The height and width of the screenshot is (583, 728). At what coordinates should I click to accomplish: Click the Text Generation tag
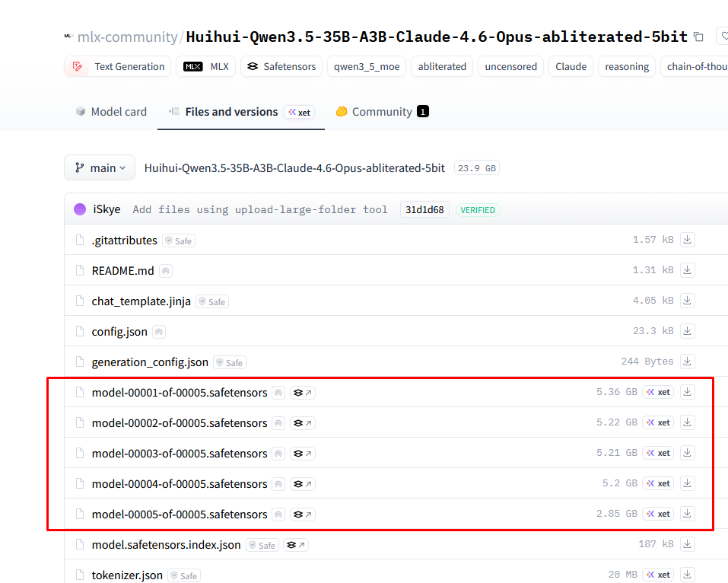pos(117,66)
